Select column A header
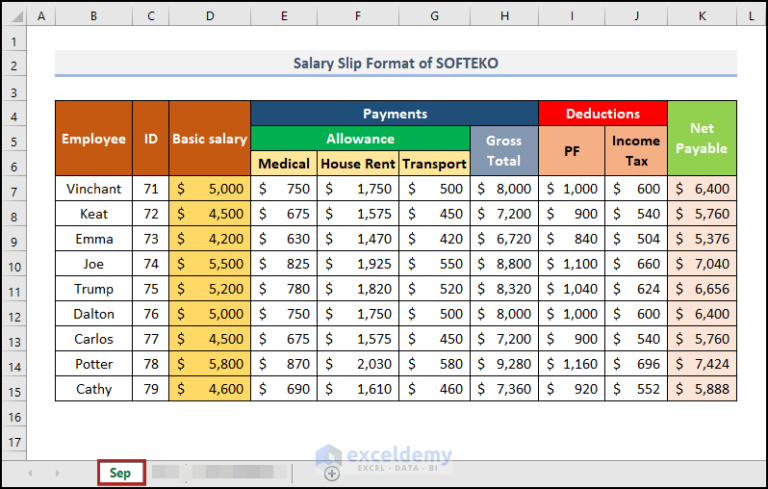The image size is (768, 489). click(x=41, y=16)
